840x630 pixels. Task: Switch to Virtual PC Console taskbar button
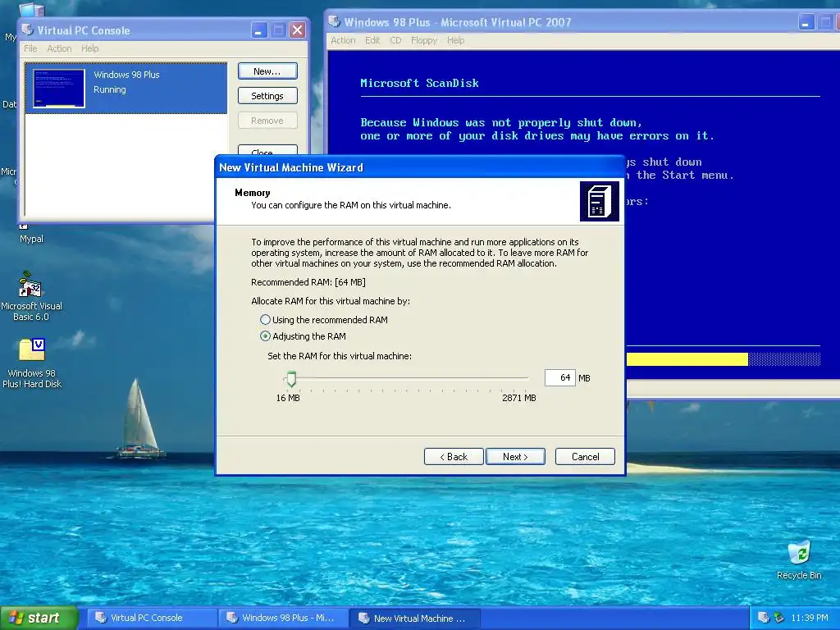150,618
